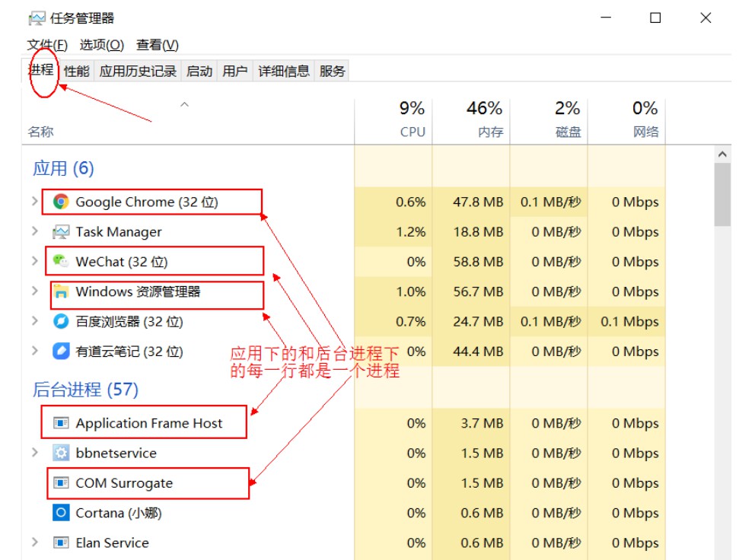Sort processes by 磁盘 column

(x=549, y=121)
